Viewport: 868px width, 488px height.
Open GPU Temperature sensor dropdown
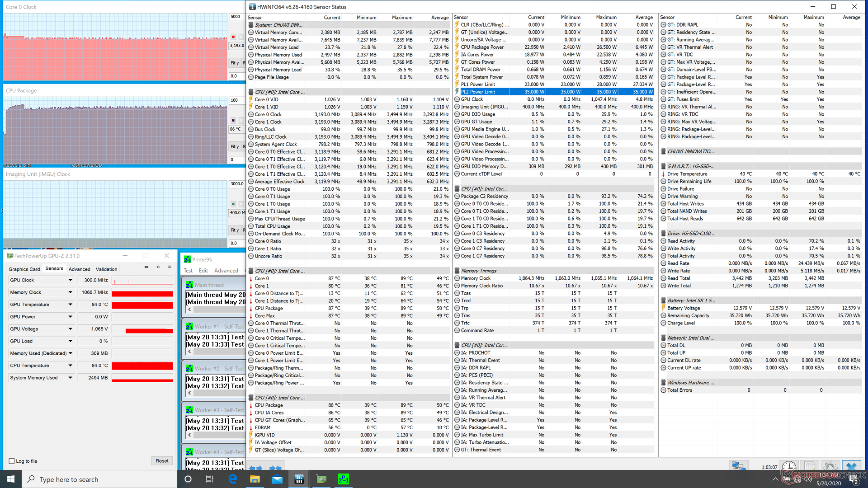click(70, 305)
